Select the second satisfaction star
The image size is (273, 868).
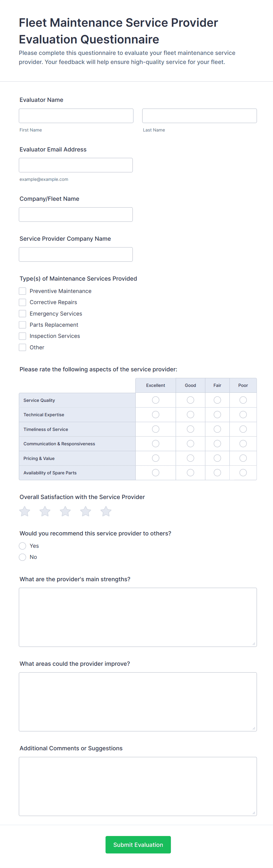(45, 511)
